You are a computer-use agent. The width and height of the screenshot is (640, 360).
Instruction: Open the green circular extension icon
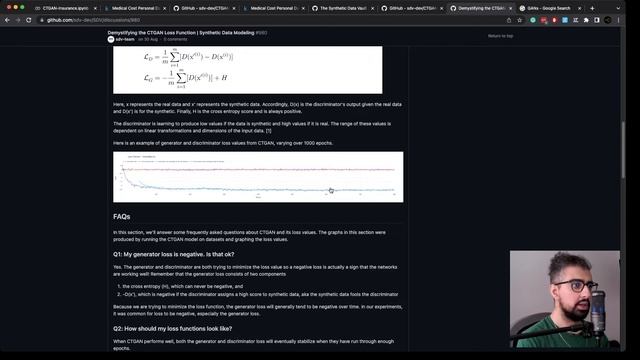(x=533, y=20)
